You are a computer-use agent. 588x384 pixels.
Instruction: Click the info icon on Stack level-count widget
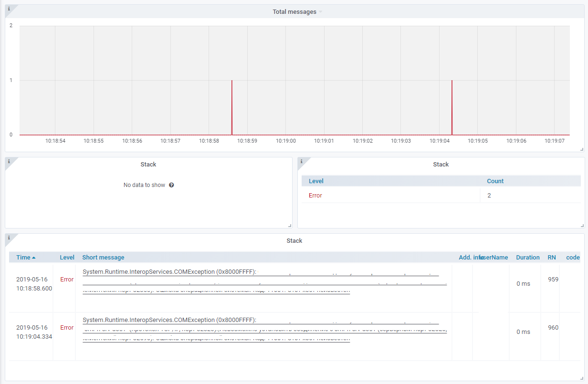[301, 161]
